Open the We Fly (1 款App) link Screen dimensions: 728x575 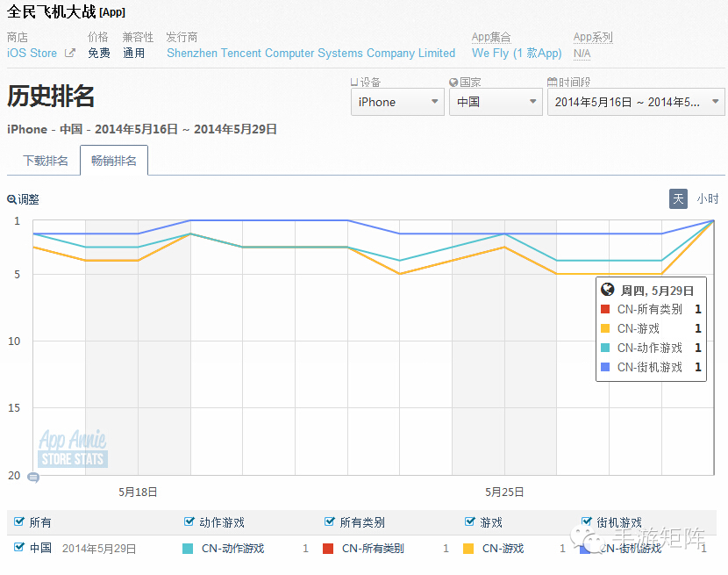coord(517,53)
